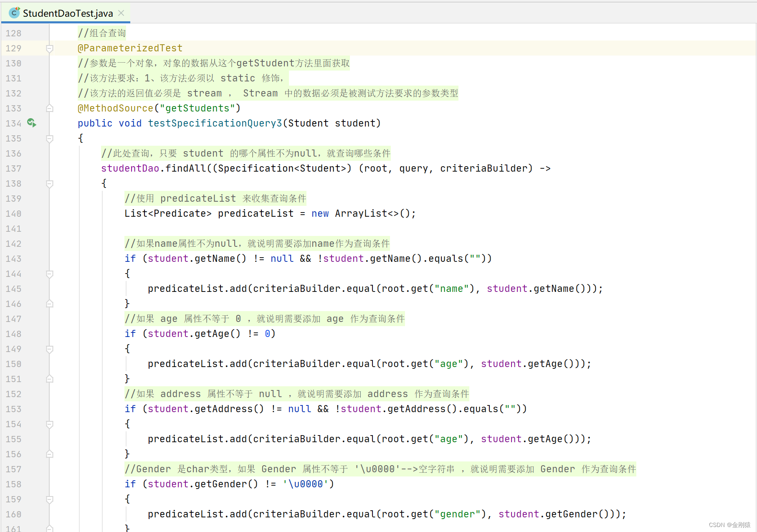Viewport: 757px width, 532px height.
Task: Click the //组合查询 comment on line 128
Action: (x=102, y=33)
